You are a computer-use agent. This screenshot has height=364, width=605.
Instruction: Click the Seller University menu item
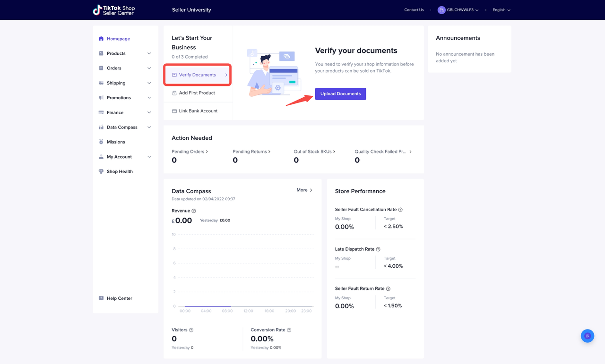coord(191,9)
